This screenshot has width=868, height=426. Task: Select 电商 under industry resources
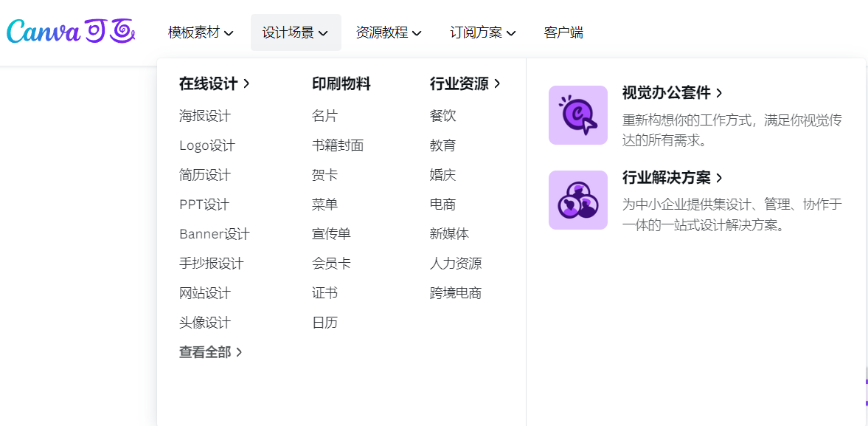(442, 205)
